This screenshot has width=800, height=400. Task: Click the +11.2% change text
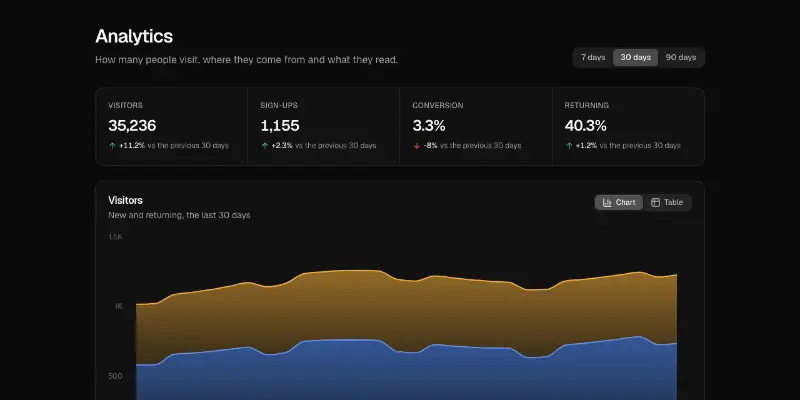(x=132, y=146)
